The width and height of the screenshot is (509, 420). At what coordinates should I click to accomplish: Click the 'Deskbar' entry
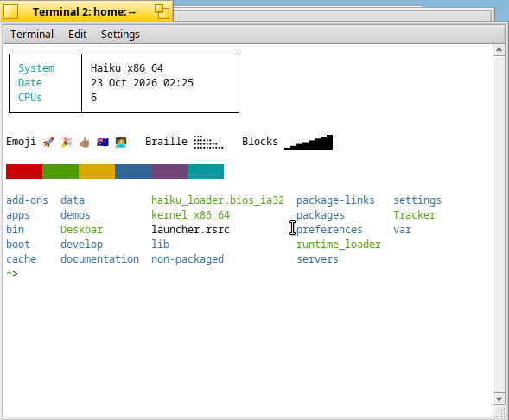coord(81,230)
